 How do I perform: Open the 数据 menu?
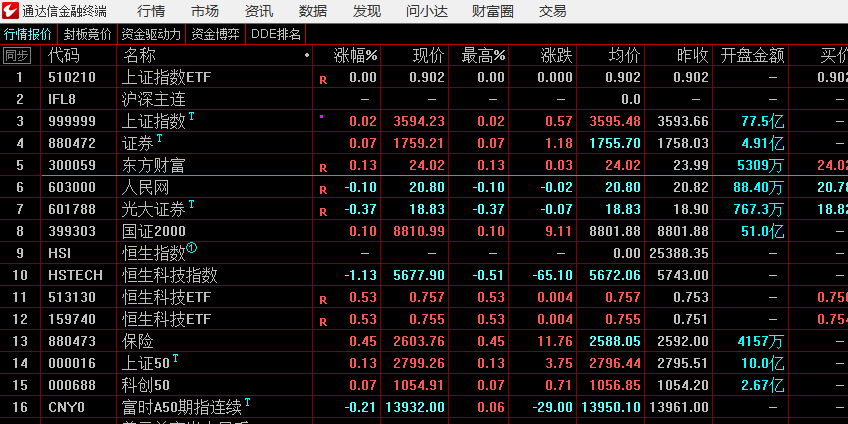pyautogui.click(x=313, y=11)
